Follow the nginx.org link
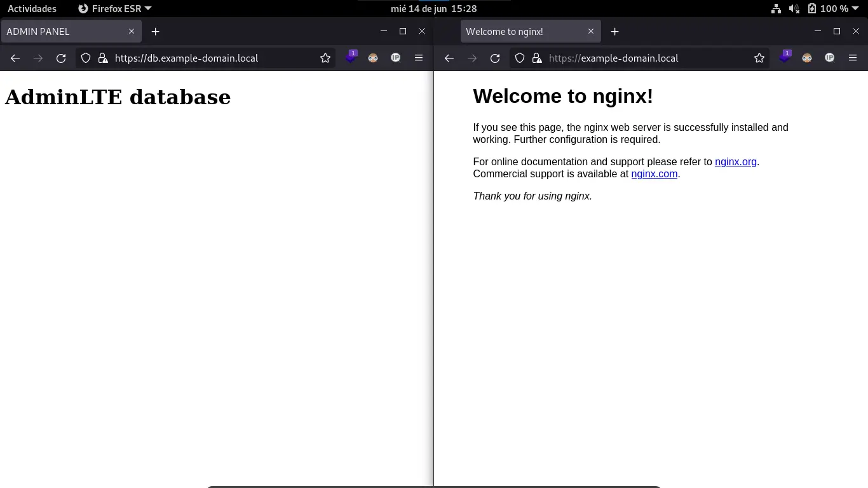 click(736, 161)
